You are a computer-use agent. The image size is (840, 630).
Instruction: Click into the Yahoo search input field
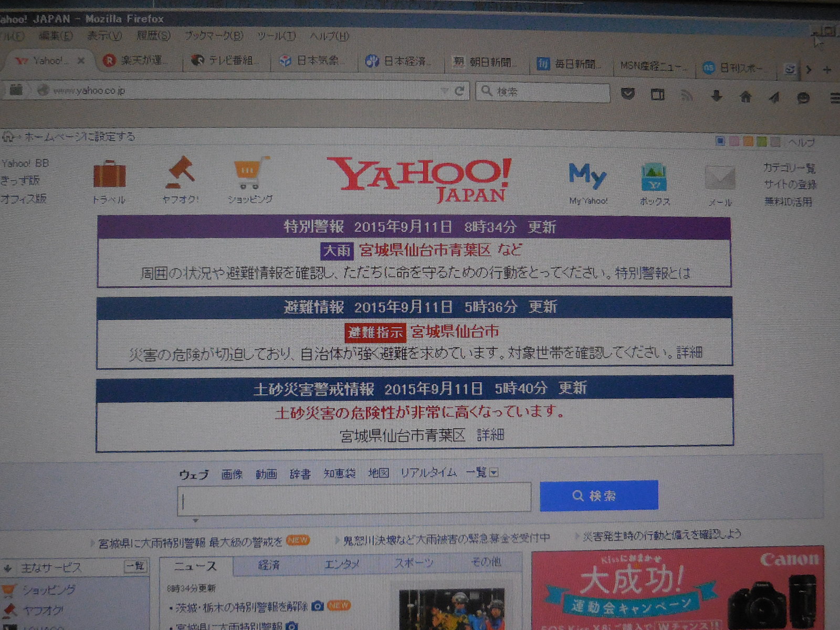[x=354, y=499]
